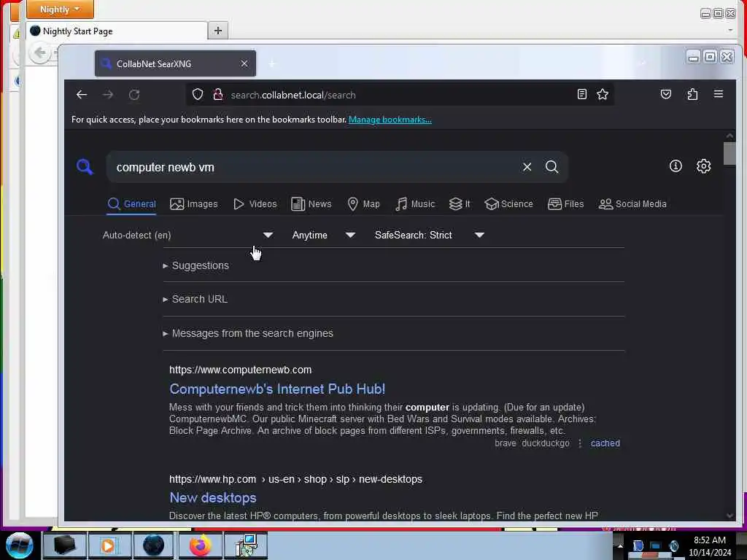The image size is (747, 560).
Task: Open the black folder taskbar icon
Action: (x=64, y=545)
